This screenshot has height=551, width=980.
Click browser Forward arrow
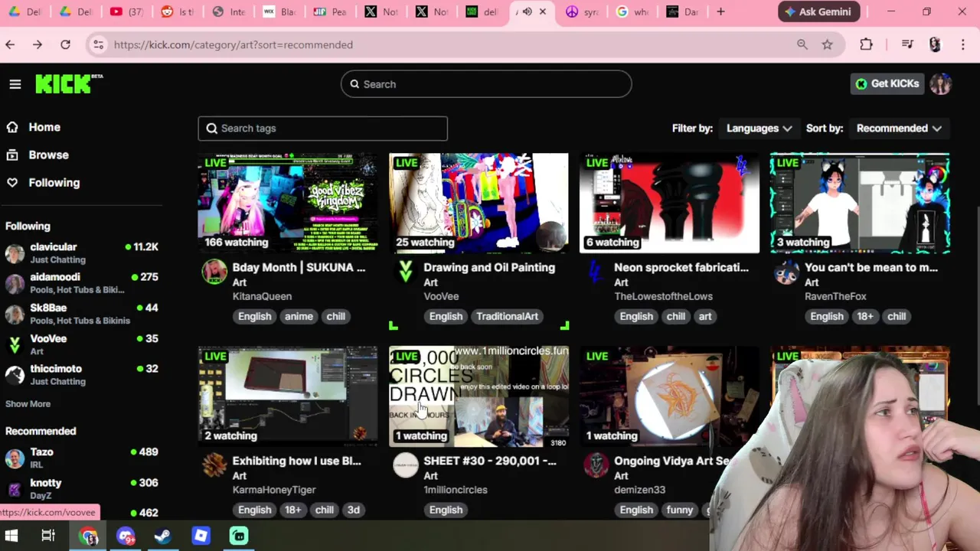coord(38,44)
